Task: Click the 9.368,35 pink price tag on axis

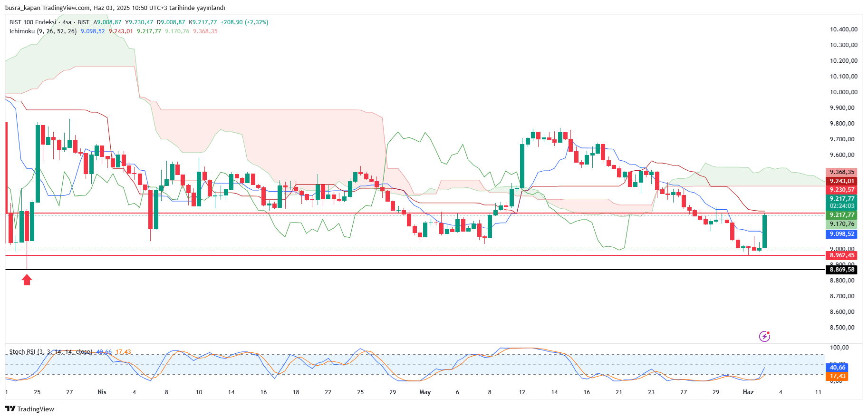Action: point(842,172)
